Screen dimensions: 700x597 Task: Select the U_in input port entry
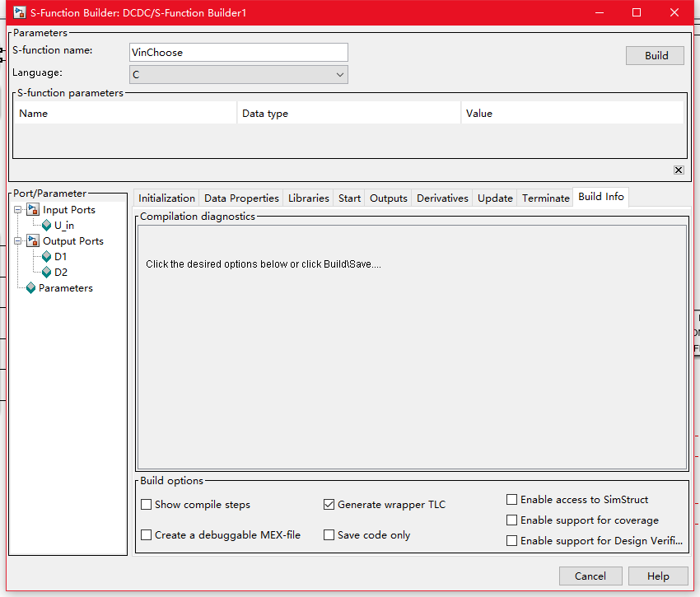[x=64, y=226]
